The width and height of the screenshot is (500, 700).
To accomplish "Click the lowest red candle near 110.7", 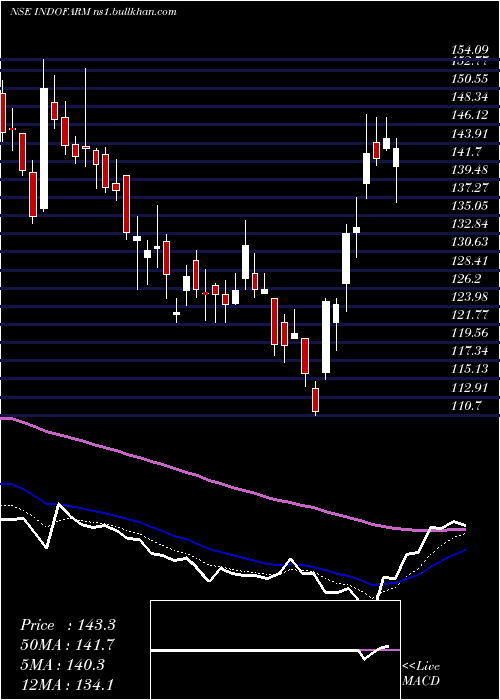I will click(316, 400).
